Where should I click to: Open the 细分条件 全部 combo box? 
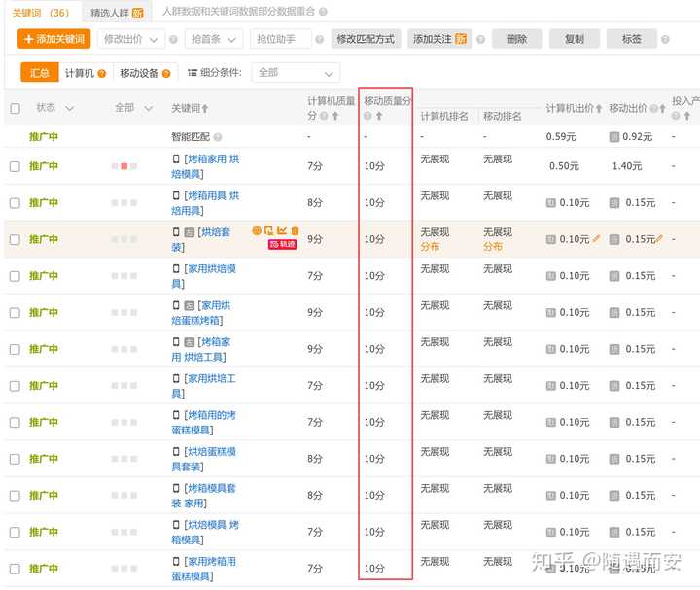(x=296, y=73)
